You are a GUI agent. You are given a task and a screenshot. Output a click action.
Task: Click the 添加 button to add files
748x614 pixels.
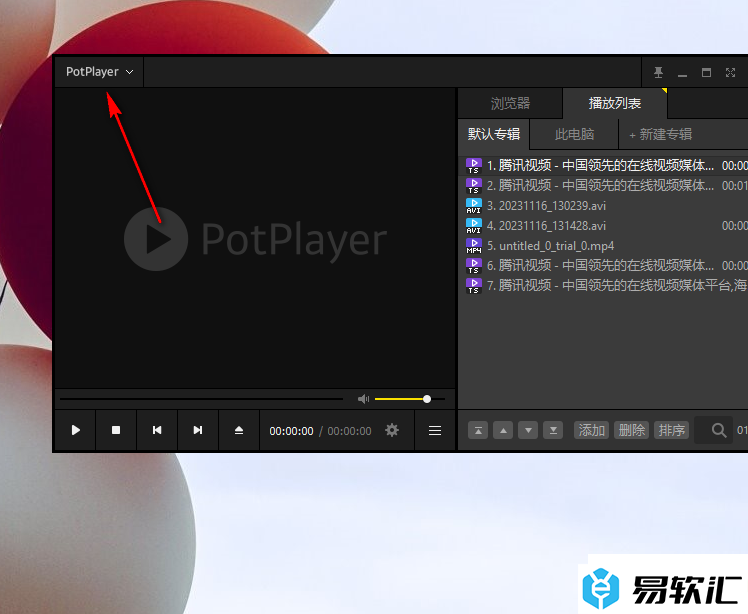coord(592,430)
